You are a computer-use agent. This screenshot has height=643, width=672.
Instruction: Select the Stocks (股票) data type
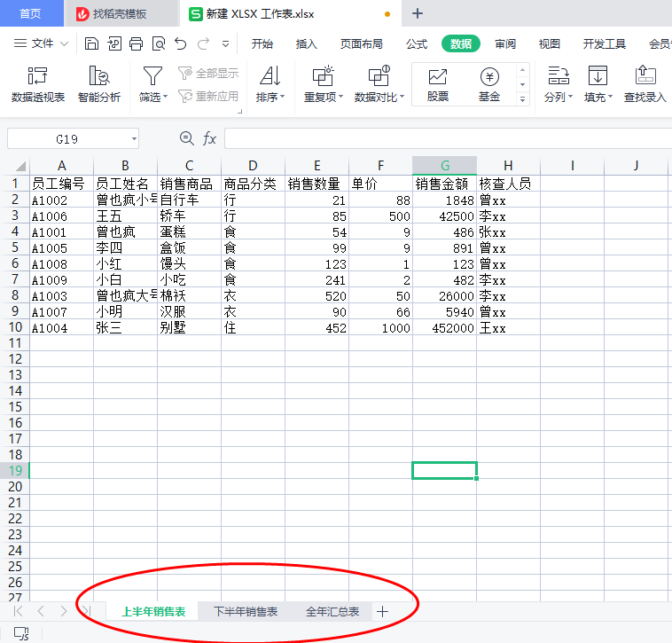pyautogui.click(x=438, y=84)
